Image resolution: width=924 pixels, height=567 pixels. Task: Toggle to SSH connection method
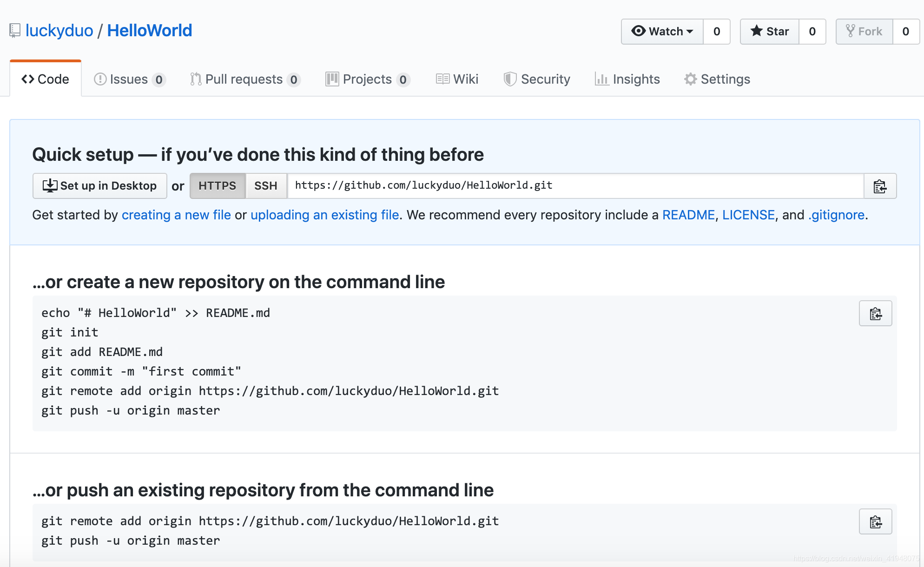(266, 185)
